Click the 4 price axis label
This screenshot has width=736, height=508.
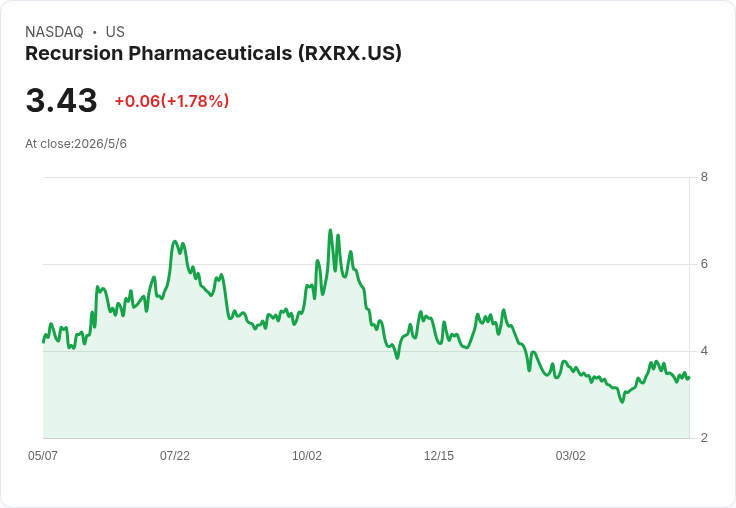tap(704, 351)
